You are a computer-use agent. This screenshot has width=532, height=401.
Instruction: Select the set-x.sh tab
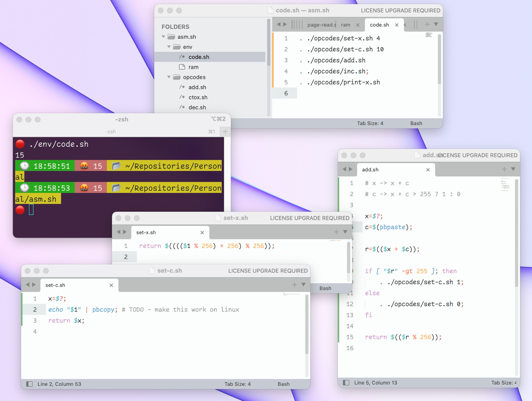pos(146,233)
